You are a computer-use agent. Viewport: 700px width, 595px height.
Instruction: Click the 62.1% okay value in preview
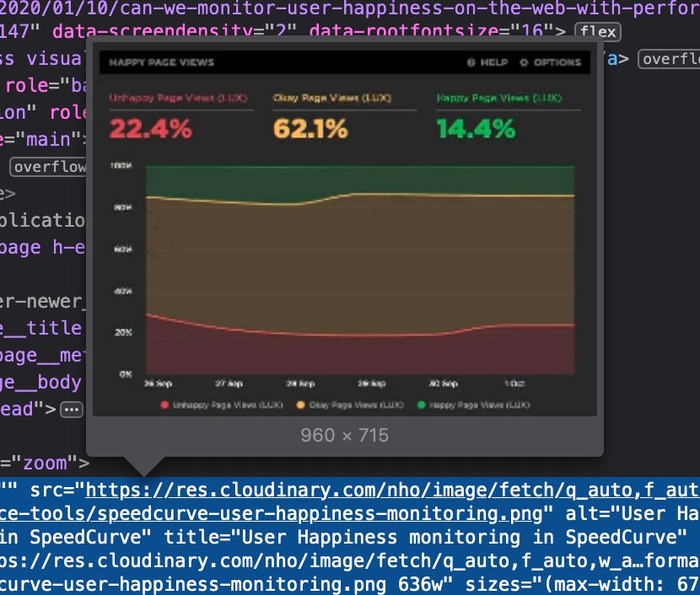pyautogui.click(x=310, y=128)
